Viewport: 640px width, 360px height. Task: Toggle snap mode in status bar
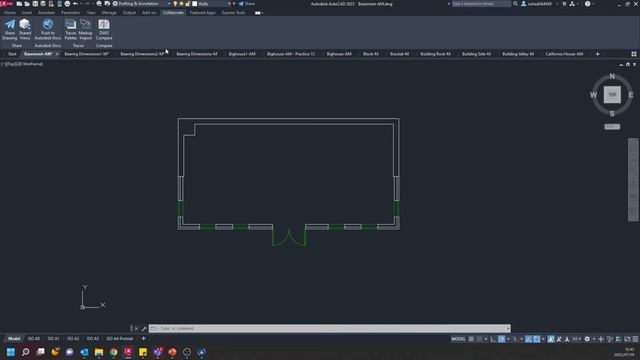[479, 339]
